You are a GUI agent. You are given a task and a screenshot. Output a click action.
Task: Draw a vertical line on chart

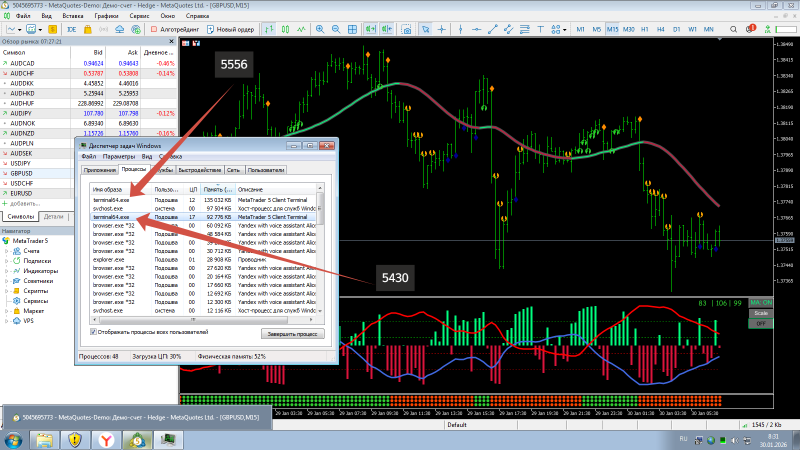coord(460,30)
